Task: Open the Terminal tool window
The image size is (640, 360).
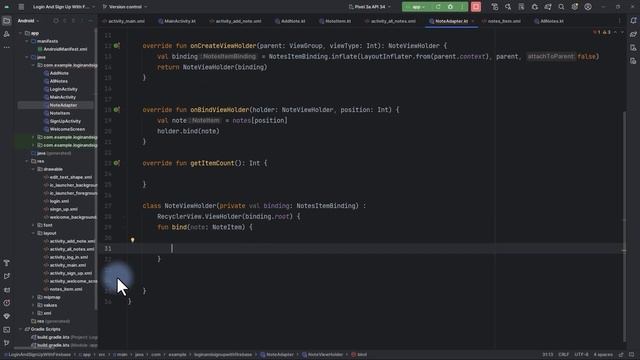Action: coord(7,330)
